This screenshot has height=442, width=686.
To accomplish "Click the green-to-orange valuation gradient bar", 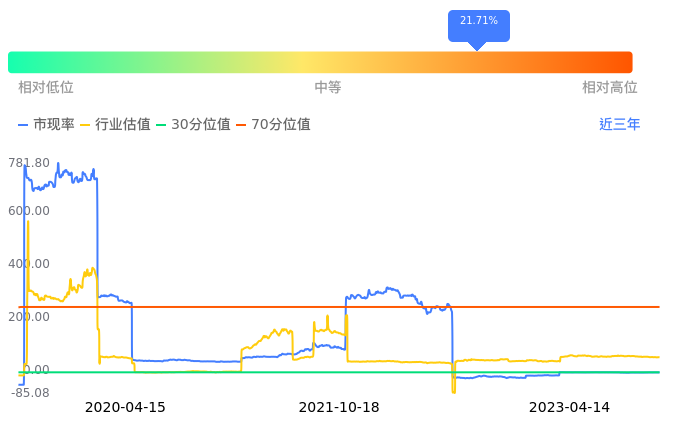I will [320, 62].
